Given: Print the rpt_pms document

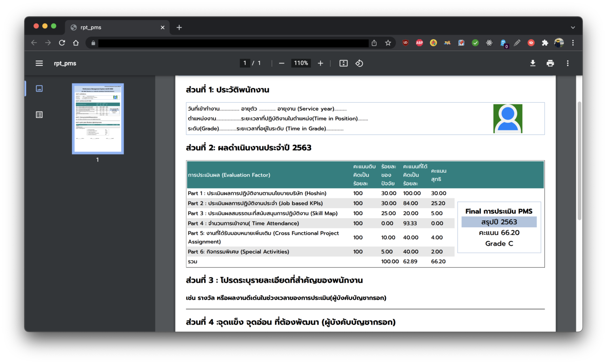Looking at the screenshot, I should coord(550,63).
